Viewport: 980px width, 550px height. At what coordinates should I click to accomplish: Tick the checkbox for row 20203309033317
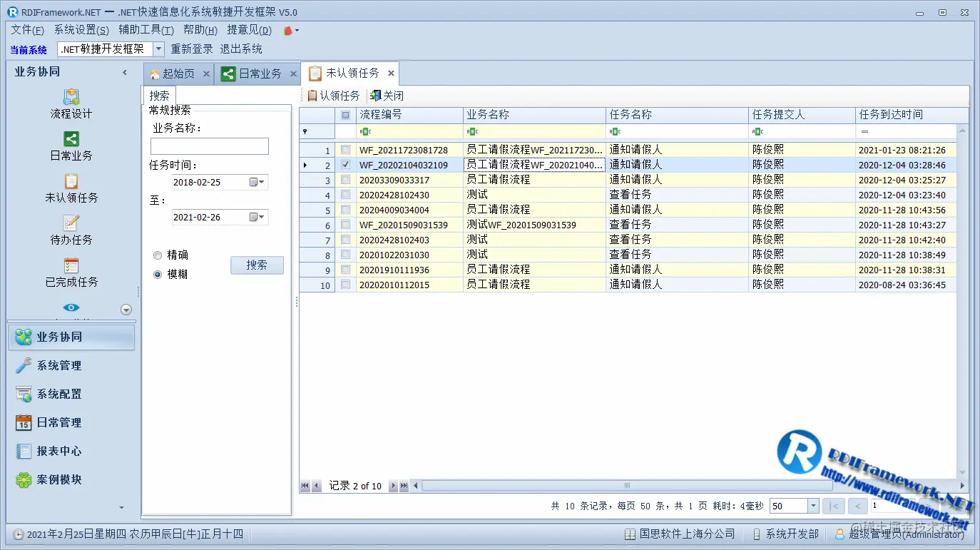pos(346,180)
